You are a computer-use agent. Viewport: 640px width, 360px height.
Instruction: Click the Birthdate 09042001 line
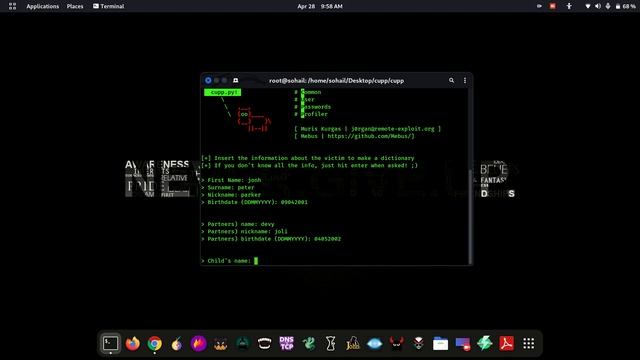254,202
